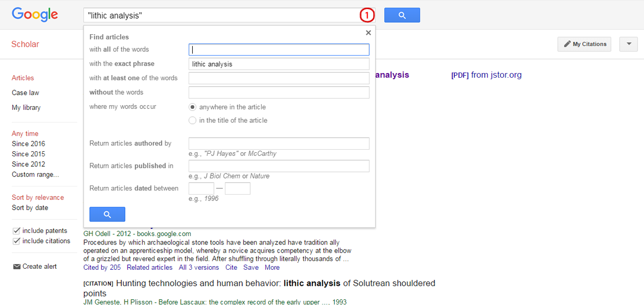Click the Google logo
644x305 pixels.
[35, 15]
